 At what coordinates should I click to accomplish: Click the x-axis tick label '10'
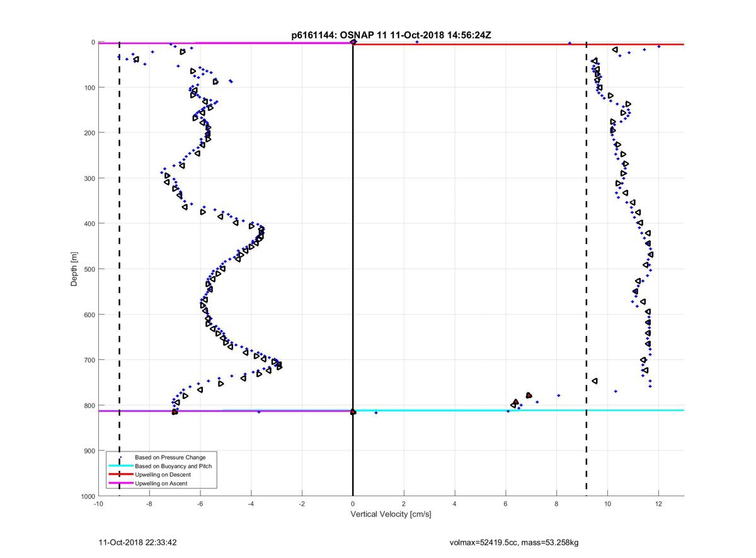(x=608, y=504)
